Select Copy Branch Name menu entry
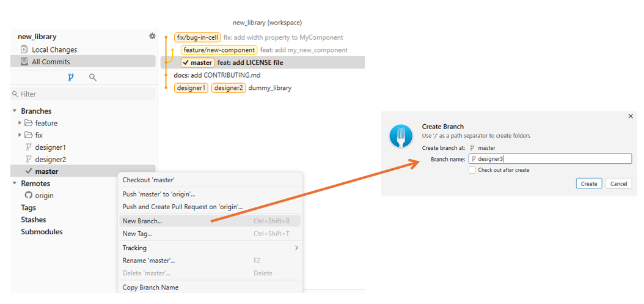Viewport: 644px width, 304px height. (210, 287)
